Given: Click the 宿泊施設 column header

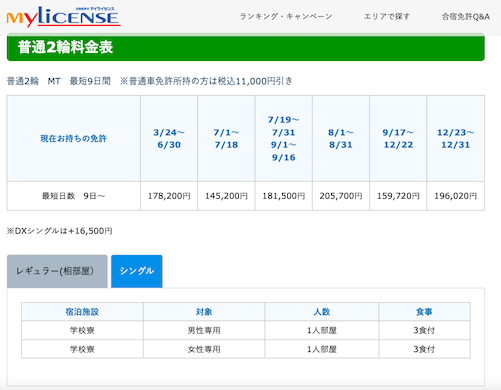Looking at the screenshot, I should coord(82,312).
